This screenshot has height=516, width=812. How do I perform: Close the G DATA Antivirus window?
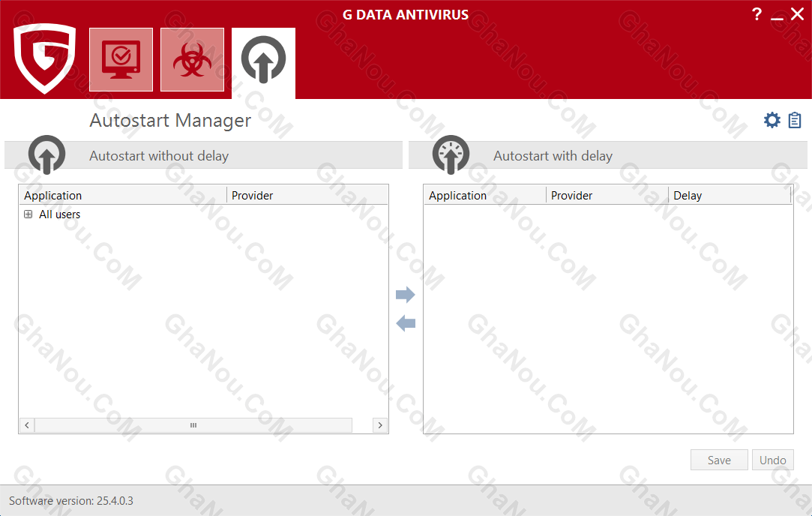[798, 14]
